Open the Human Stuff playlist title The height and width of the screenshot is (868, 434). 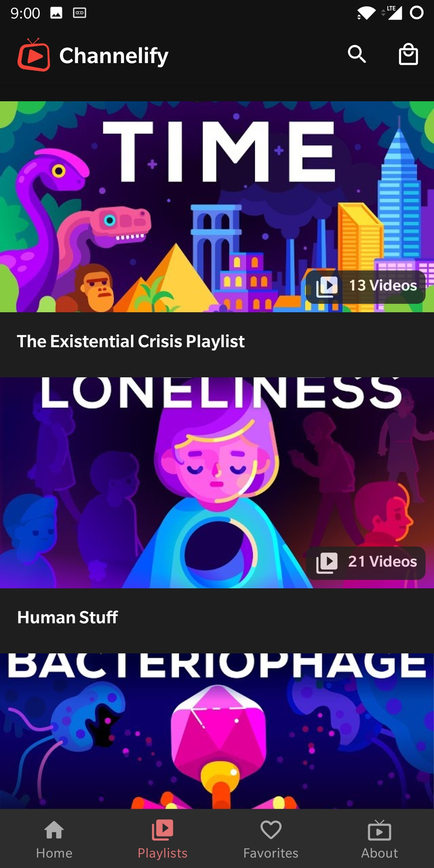[68, 618]
